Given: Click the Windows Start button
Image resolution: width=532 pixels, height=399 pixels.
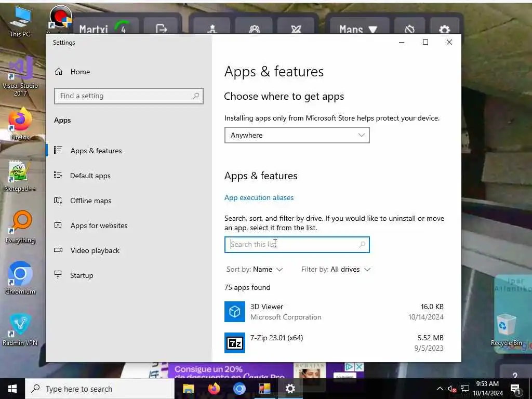Looking at the screenshot, I should tap(12, 389).
